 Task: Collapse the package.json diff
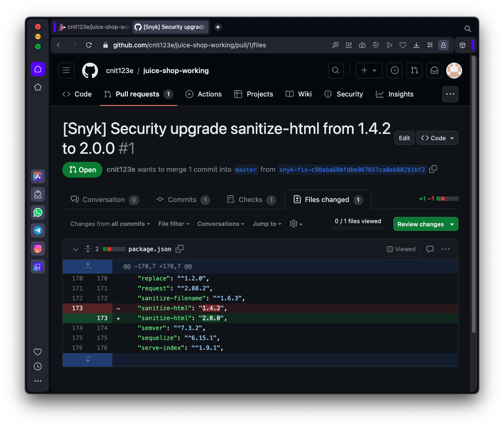point(75,249)
